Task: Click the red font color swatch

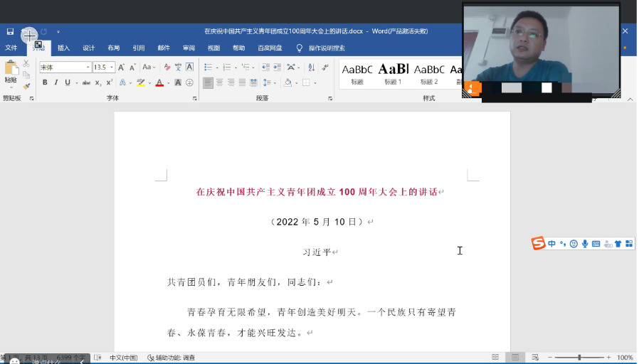Action: pos(159,82)
